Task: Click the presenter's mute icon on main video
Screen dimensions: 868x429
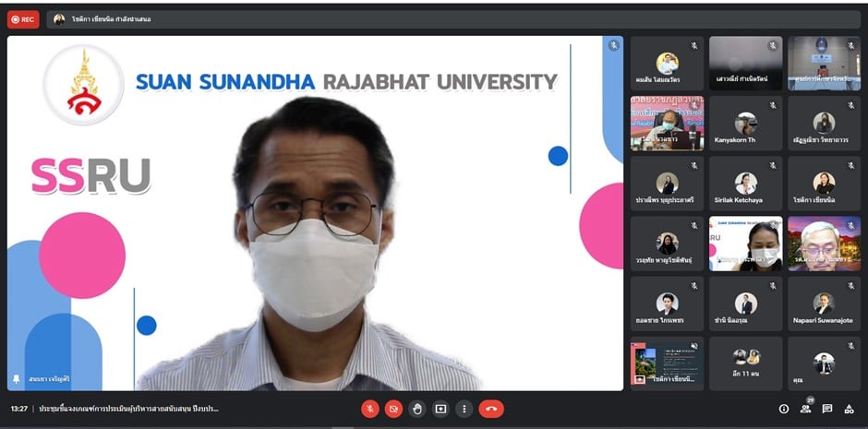Action: tap(613, 44)
